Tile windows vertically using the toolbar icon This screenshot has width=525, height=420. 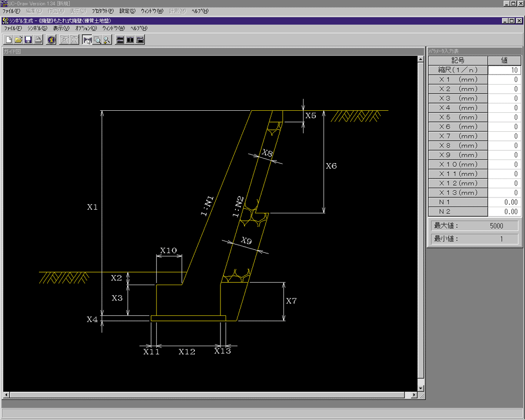[130, 40]
